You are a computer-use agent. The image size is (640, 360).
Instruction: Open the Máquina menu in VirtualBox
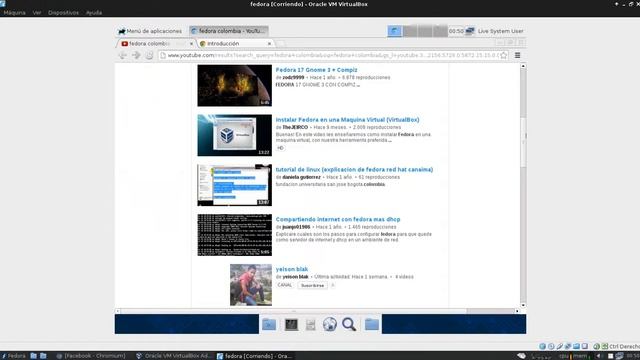click(x=14, y=13)
